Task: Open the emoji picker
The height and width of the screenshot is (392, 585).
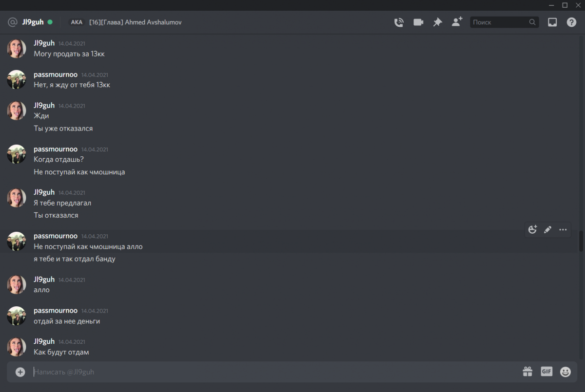Action: [x=565, y=372]
